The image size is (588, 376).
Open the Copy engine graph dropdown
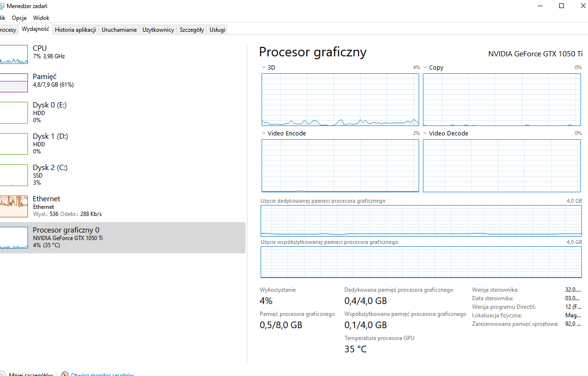coord(425,68)
